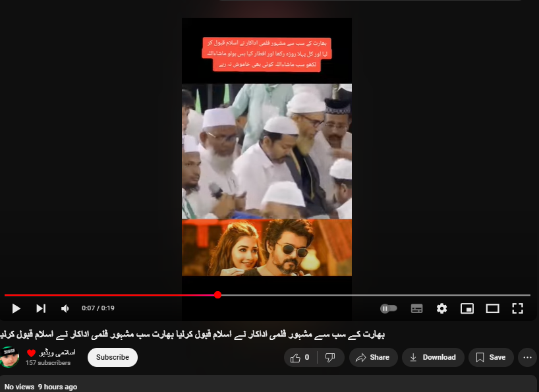This screenshot has height=392, width=539.
Task: Click the Urdu video title text
Action: 192,334
